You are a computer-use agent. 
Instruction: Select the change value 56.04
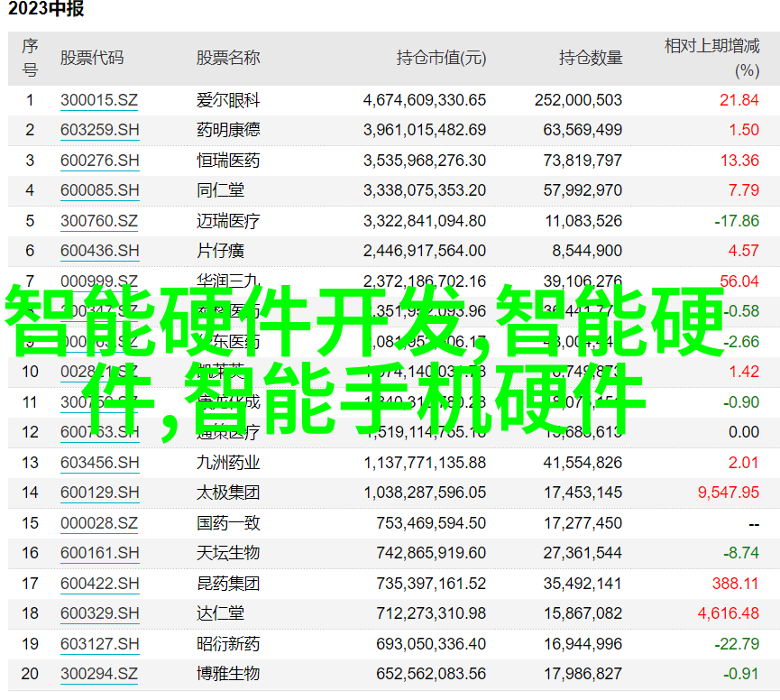739,281
